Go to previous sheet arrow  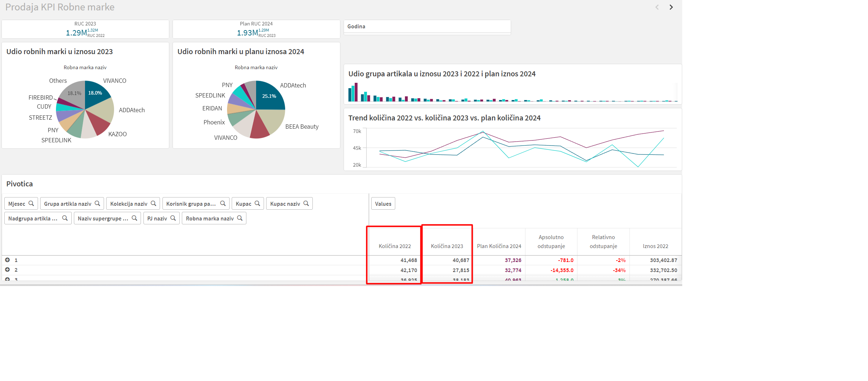point(657,7)
